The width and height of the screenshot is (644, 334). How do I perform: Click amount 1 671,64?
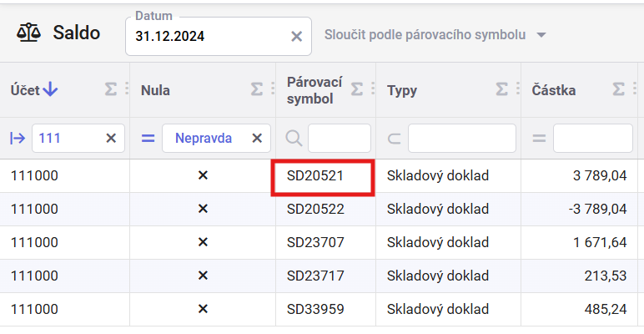point(600,242)
